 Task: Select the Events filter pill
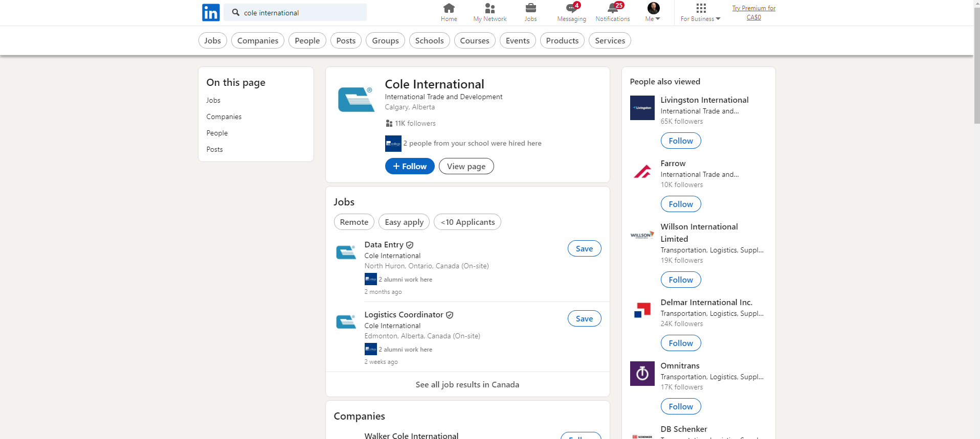518,40
